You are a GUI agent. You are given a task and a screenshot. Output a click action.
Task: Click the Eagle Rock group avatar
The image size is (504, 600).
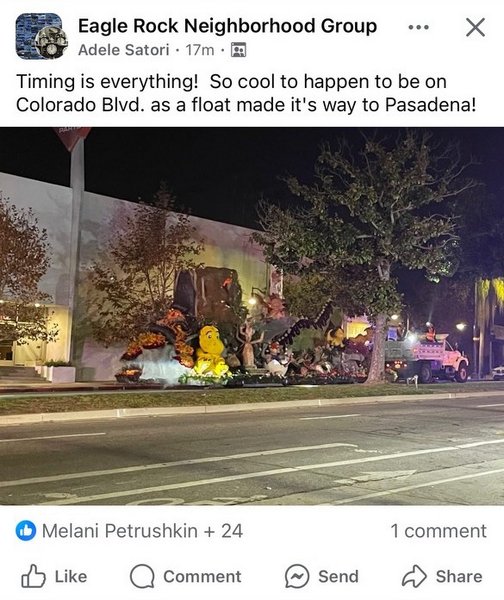[x=41, y=36]
